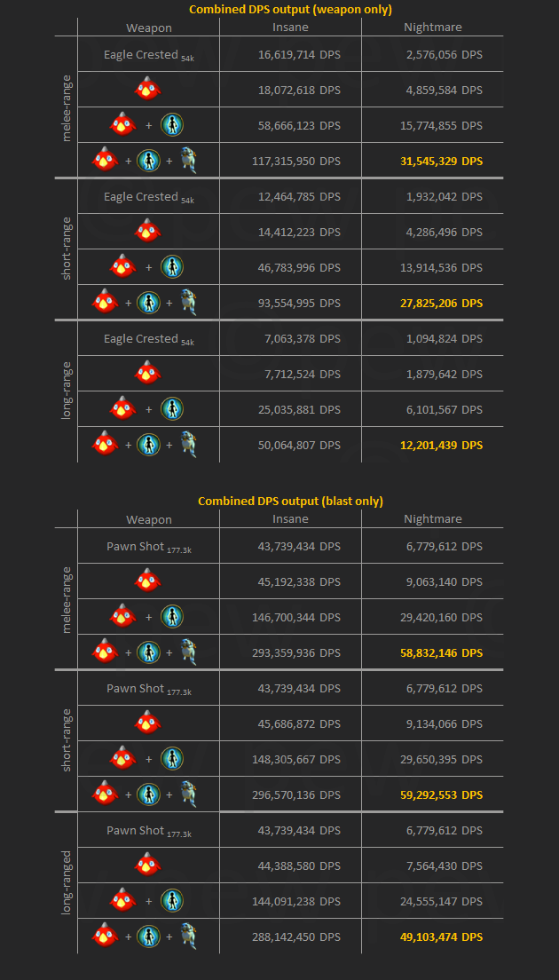The height and width of the screenshot is (980, 559).
Task: Click the "Combined DPS output (weapon only)" heading
Action: coord(291,10)
